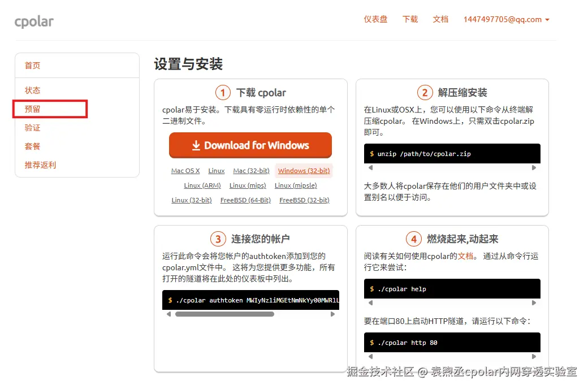
Task: Select 验证 in the sidebar
Action: point(32,128)
